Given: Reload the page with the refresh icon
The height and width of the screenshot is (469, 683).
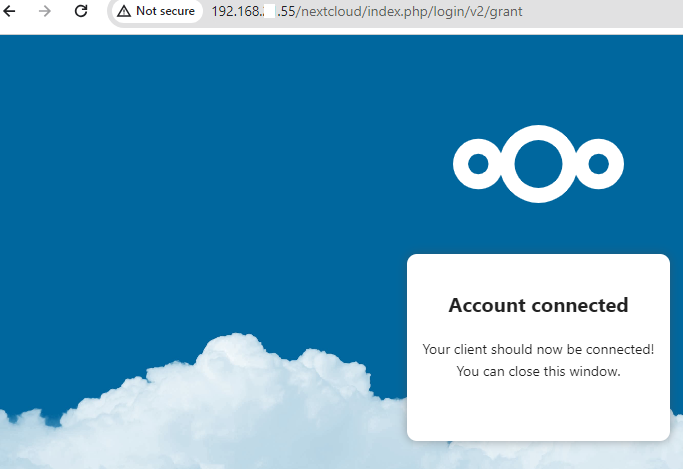Looking at the screenshot, I should [x=81, y=11].
